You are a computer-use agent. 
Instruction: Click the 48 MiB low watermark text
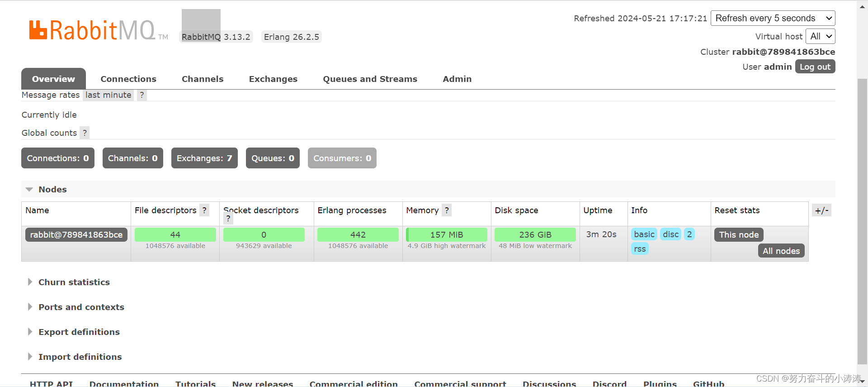click(x=535, y=246)
